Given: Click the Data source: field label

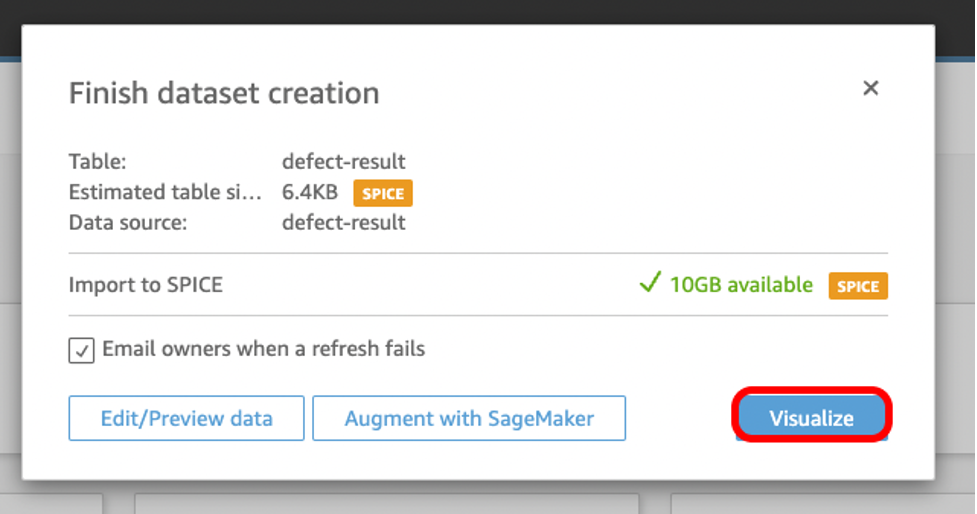Looking at the screenshot, I should [x=128, y=222].
